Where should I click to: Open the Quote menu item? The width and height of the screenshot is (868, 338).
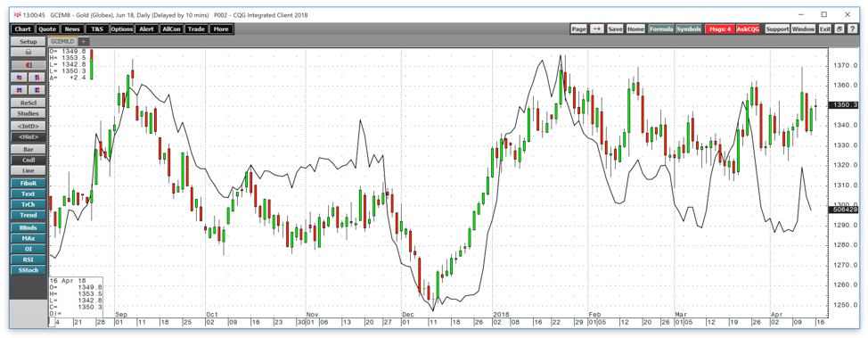tap(47, 29)
